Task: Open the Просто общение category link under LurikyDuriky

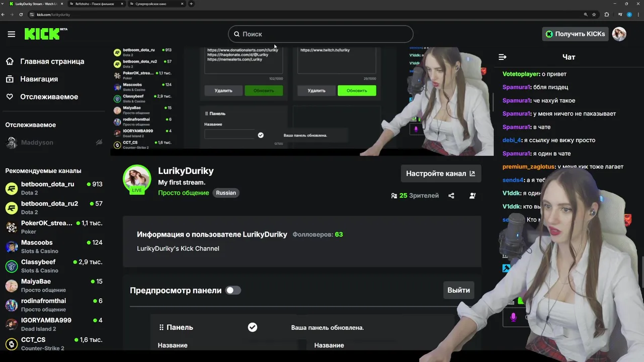Action: pyautogui.click(x=183, y=193)
